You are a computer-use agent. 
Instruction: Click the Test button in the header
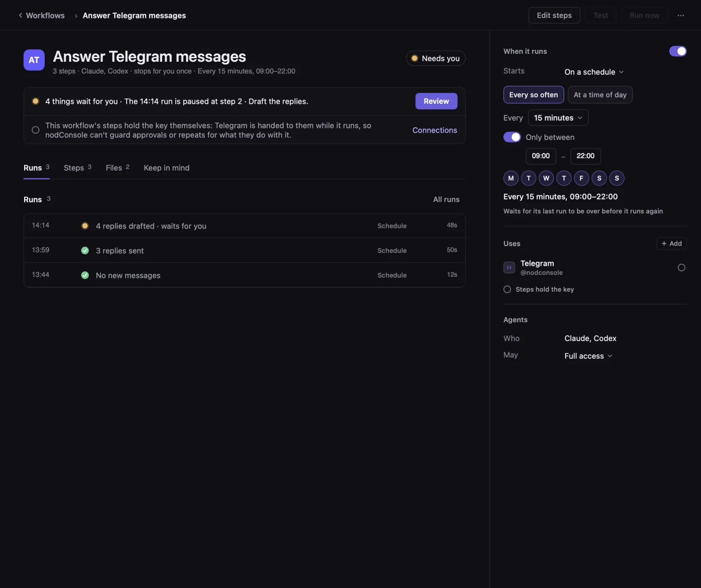601,15
